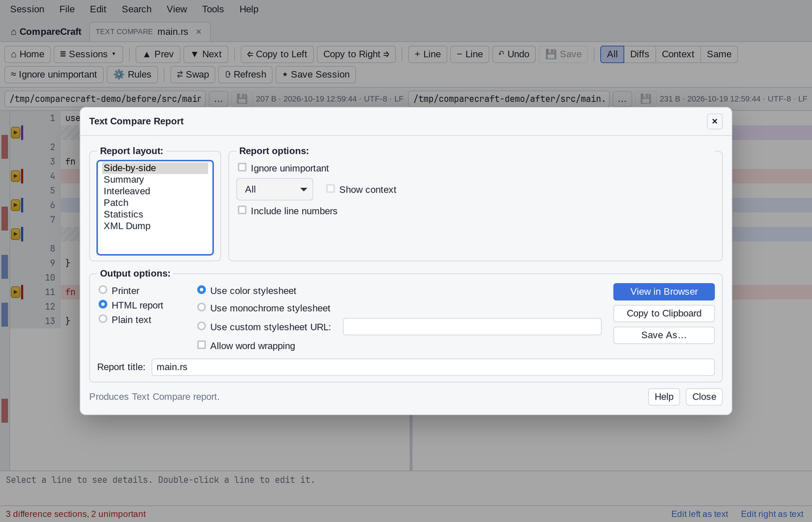The image size is (812, 522).
Task: Remove a line with − Line
Action: 470,54
